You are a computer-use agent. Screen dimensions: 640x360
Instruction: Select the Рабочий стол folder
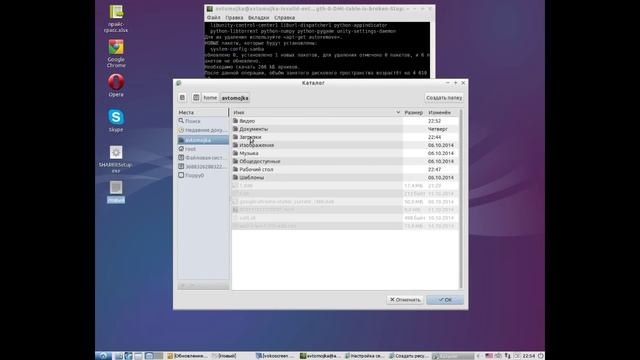345,169
